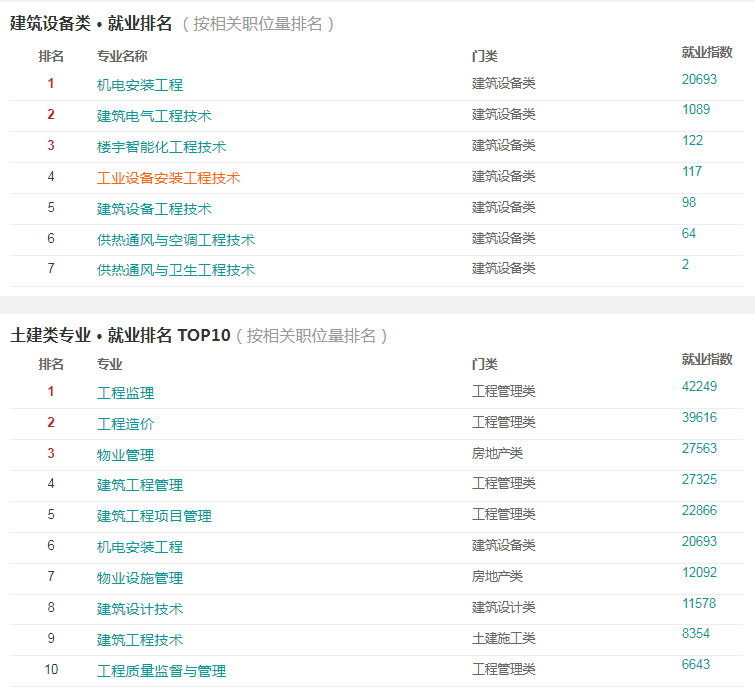Click the 楼宇智能化工程技术 link

[161, 147]
